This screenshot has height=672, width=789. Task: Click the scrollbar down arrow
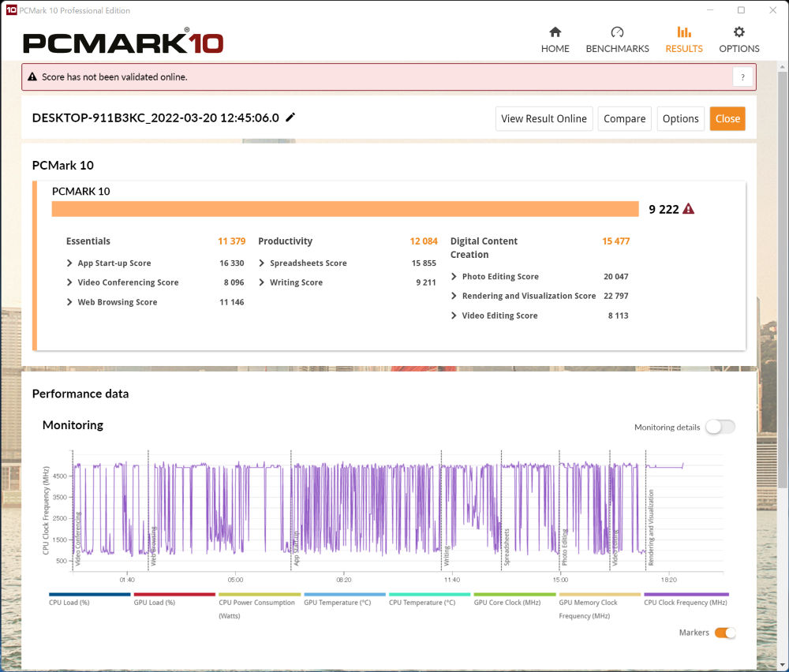click(x=783, y=666)
